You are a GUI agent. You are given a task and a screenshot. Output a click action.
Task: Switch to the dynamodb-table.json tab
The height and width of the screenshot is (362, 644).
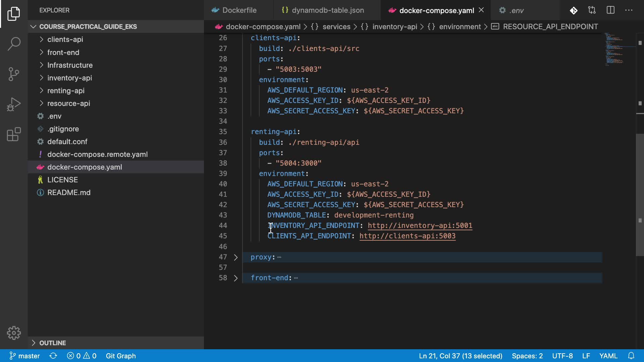[x=327, y=10]
